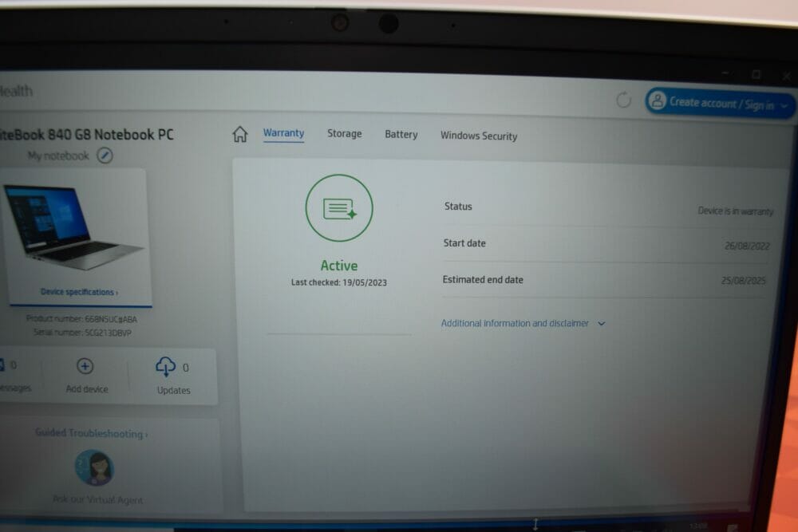This screenshot has width=798, height=532.
Task: Click the My notebook label
Action: click(x=58, y=156)
